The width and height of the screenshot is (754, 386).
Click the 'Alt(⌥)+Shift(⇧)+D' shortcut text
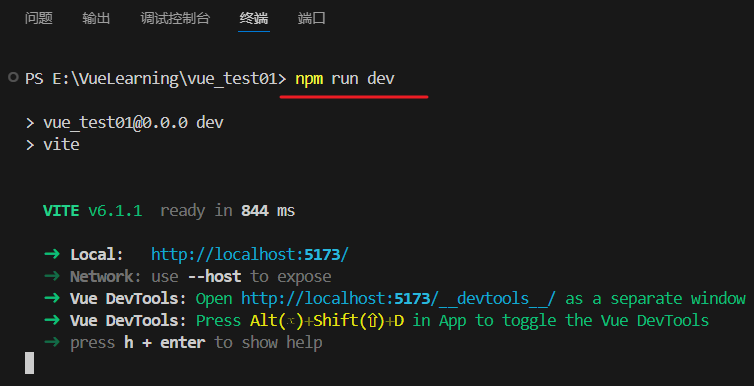(x=327, y=321)
